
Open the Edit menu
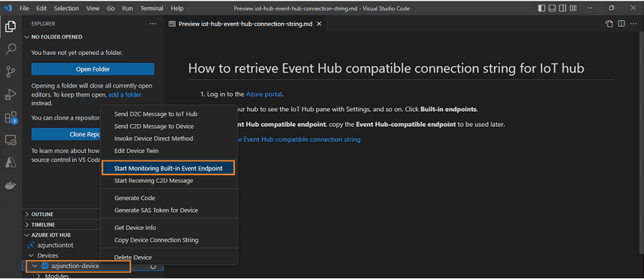pos(41,8)
